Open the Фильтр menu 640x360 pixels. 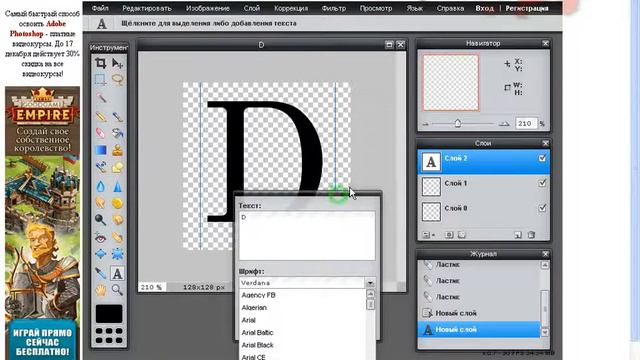click(x=334, y=8)
